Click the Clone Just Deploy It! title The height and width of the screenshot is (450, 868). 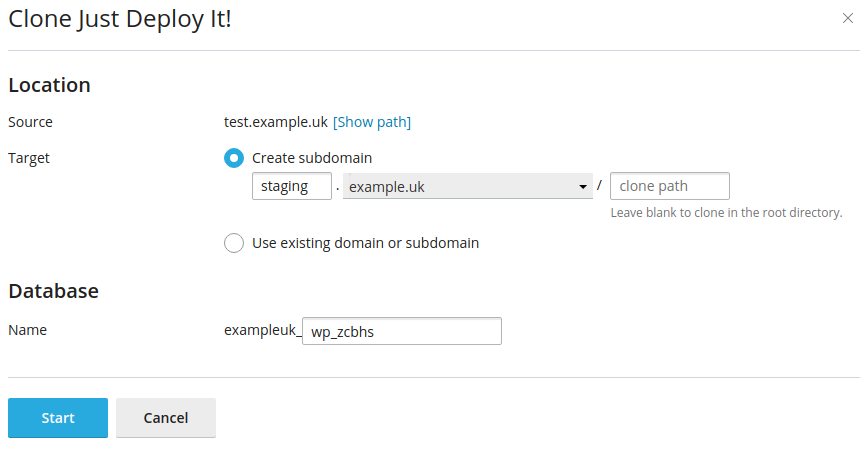[x=120, y=19]
